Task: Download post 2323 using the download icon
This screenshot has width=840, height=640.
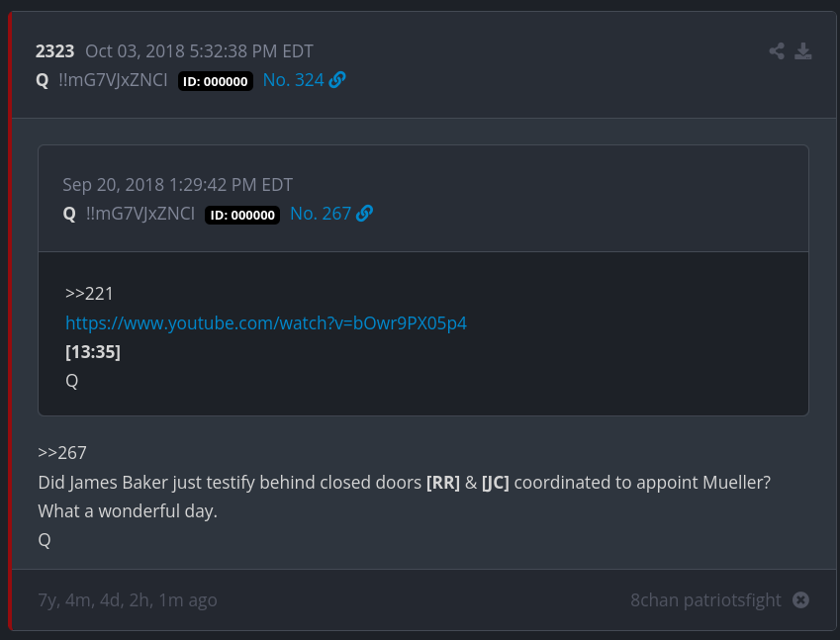Action: [803, 51]
